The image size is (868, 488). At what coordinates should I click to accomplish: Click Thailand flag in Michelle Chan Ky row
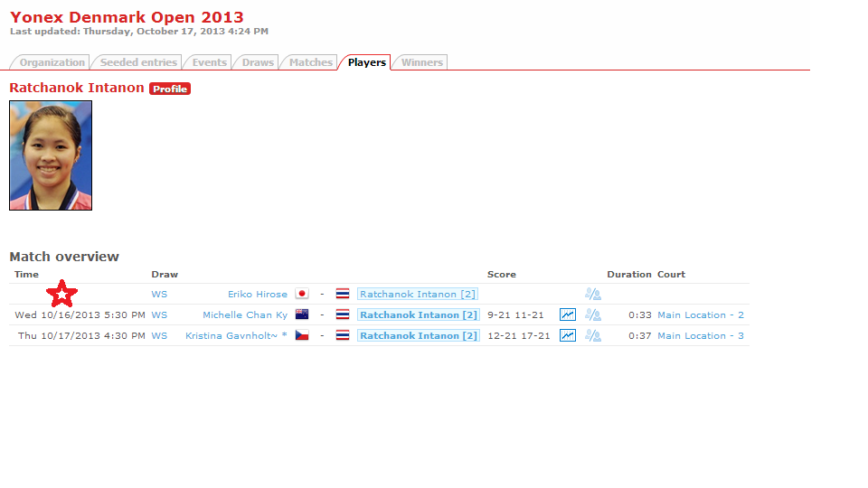[x=343, y=314]
